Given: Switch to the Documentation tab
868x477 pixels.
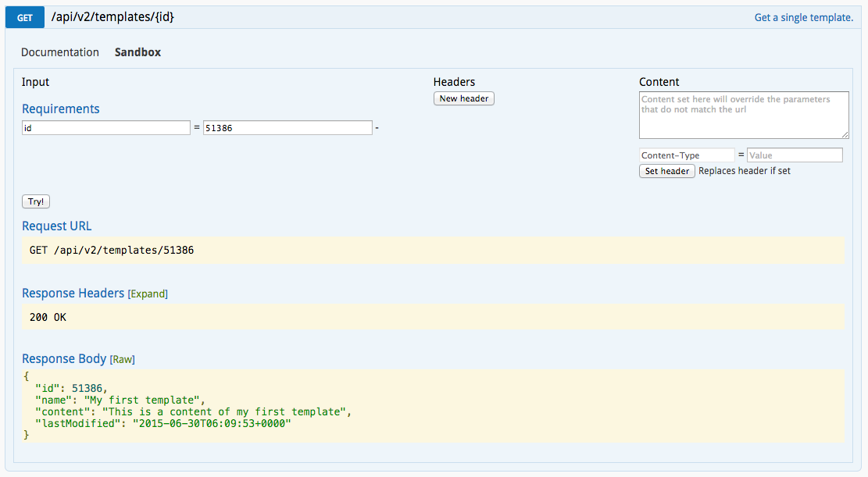Looking at the screenshot, I should tap(60, 52).
